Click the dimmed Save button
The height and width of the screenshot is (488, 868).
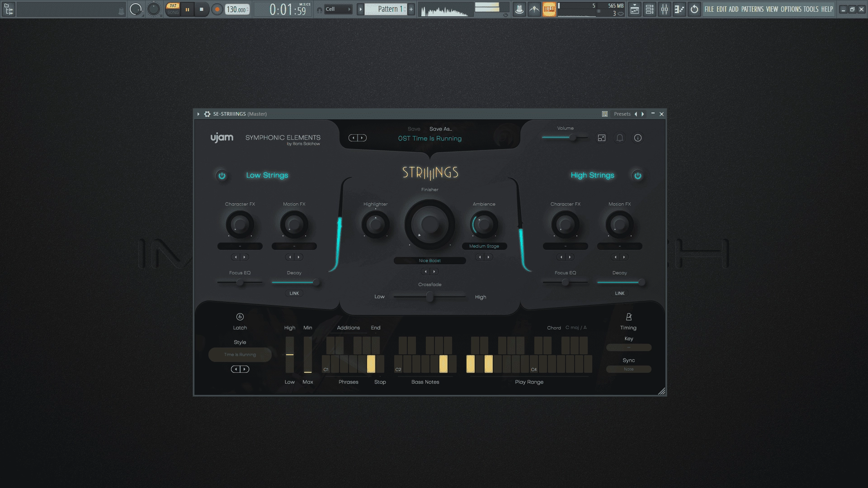click(x=414, y=129)
